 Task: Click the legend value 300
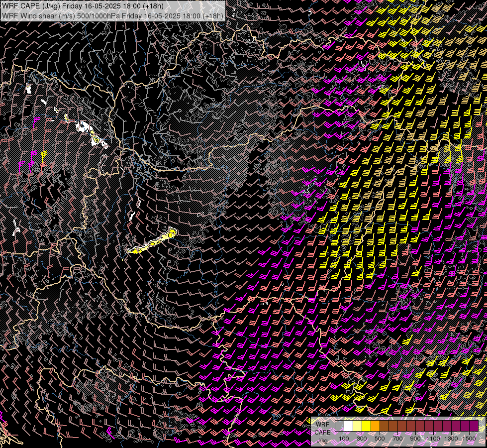pos(362,439)
